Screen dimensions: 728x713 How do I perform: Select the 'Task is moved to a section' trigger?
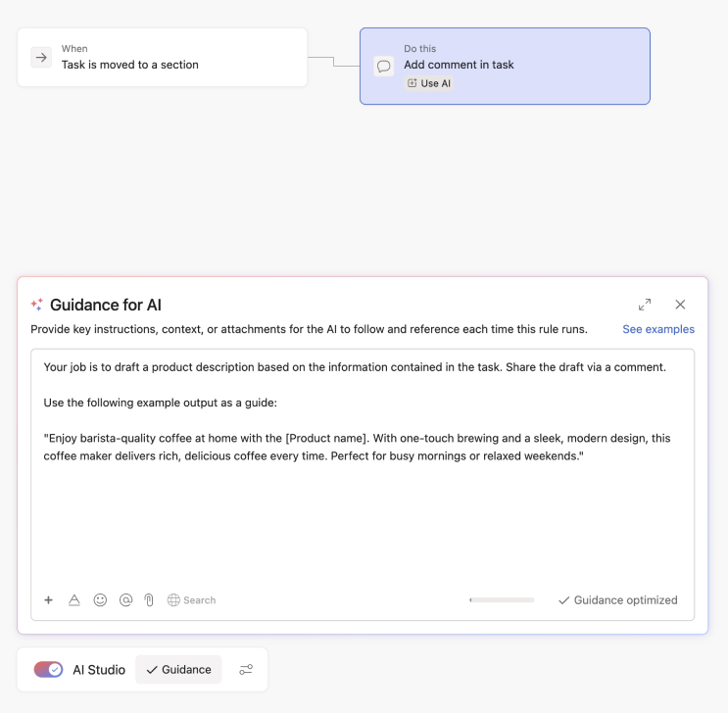click(x=162, y=57)
